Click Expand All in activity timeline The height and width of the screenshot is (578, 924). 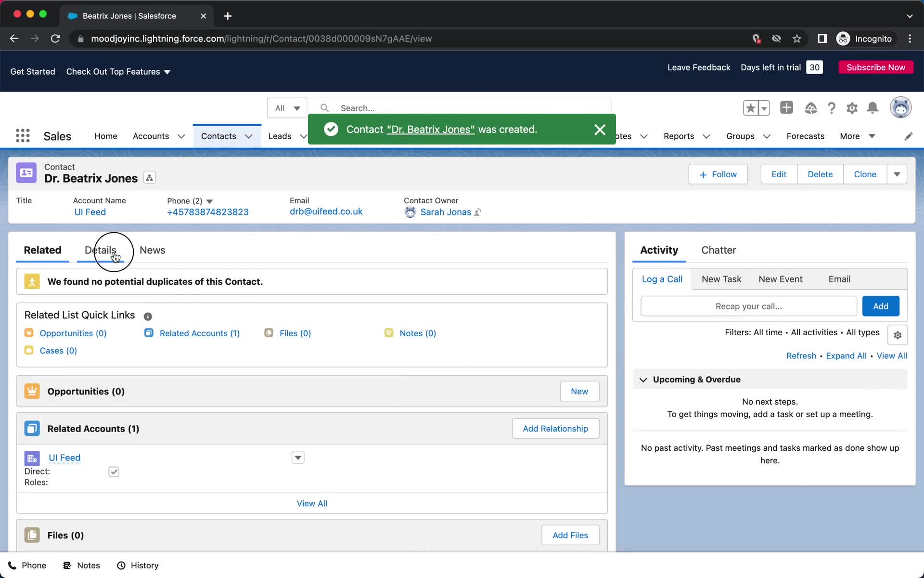click(846, 356)
